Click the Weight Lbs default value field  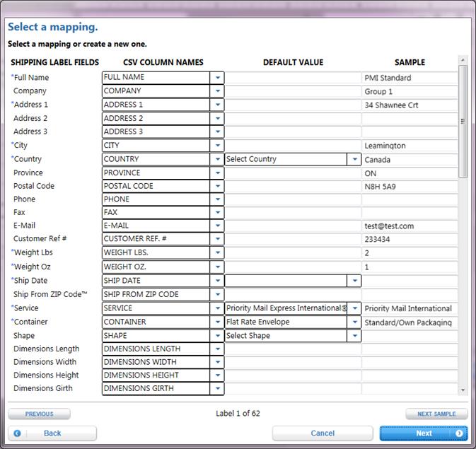293,253
